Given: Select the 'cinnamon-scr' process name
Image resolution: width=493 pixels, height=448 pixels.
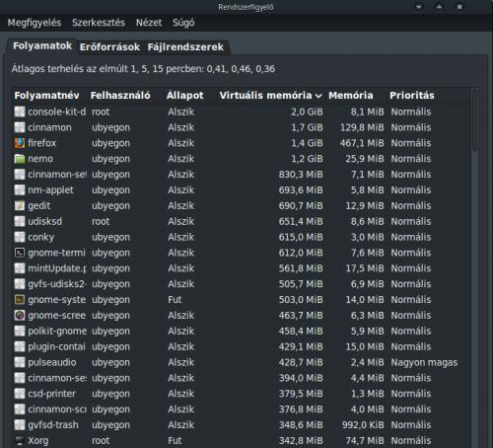Looking at the screenshot, I should click(57, 410).
